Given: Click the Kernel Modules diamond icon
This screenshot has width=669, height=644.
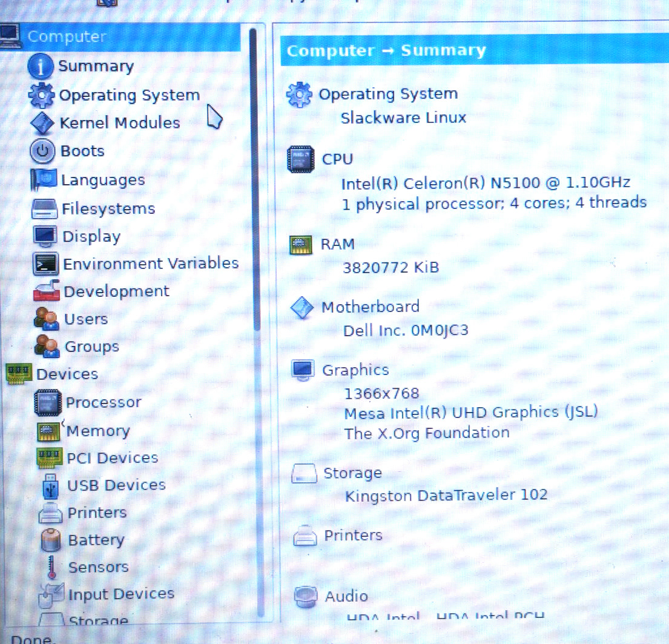Looking at the screenshot, I should [42, 123].
